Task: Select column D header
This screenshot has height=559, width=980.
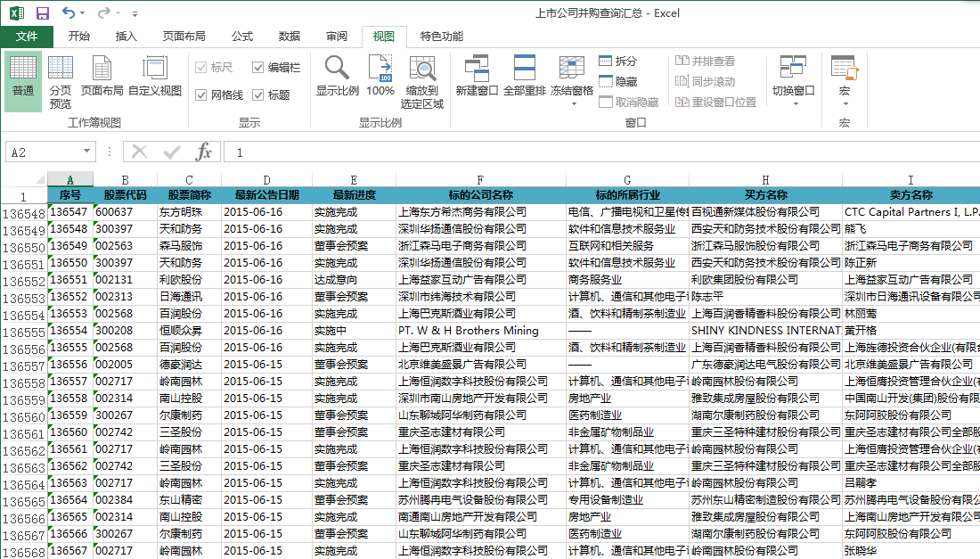Action: click(266, 179)
